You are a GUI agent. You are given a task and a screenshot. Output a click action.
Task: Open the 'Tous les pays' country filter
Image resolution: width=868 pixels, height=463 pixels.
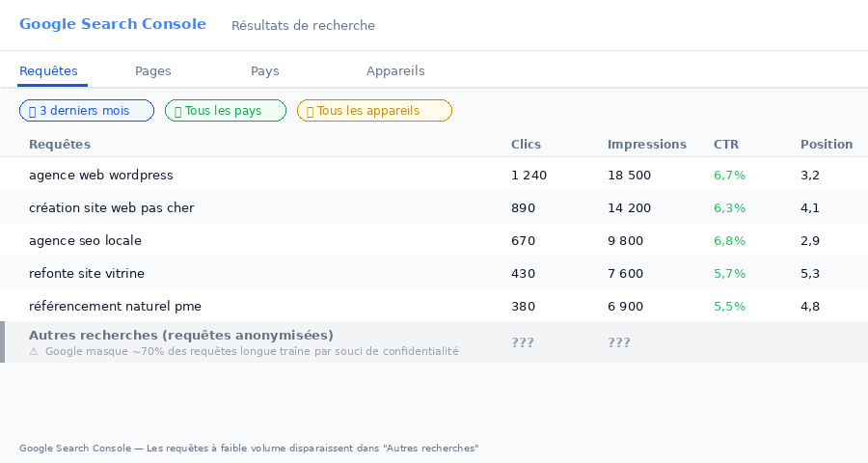[226, 111]
